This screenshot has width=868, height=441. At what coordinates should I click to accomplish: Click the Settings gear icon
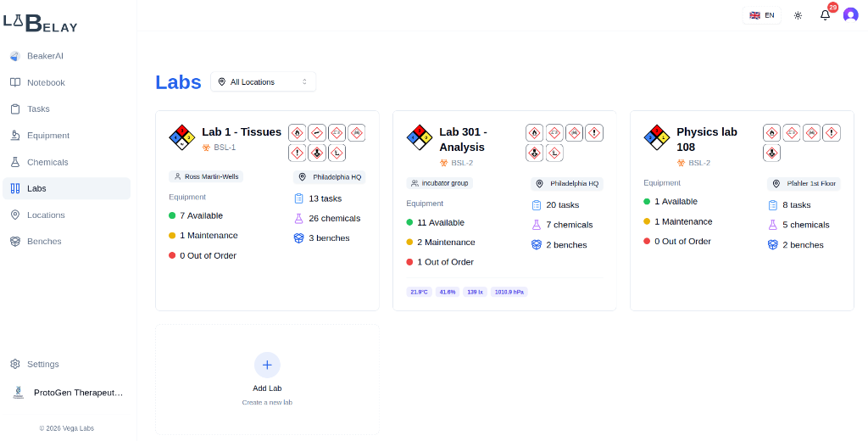click(x=15, y=364)
